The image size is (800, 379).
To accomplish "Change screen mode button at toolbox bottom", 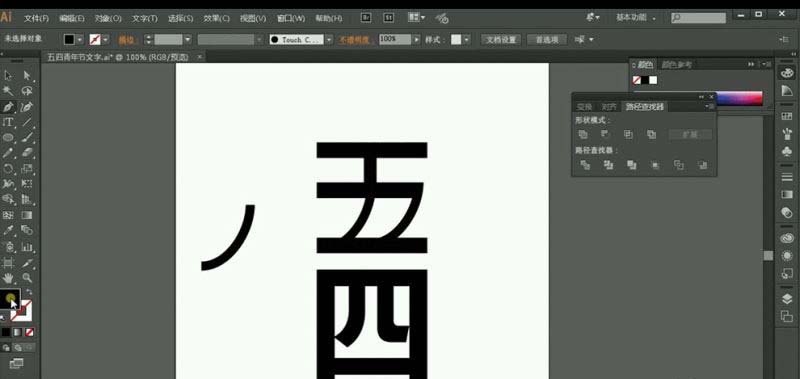I will pos(16,363).
